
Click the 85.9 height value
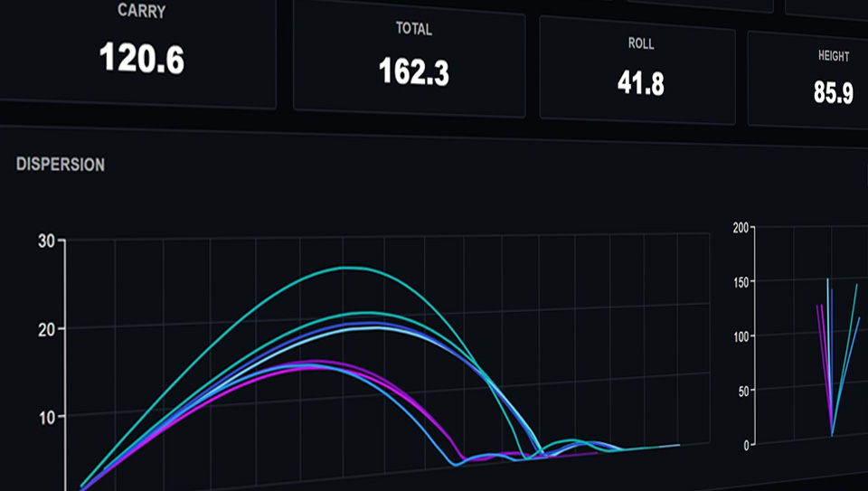click(834, 92)
